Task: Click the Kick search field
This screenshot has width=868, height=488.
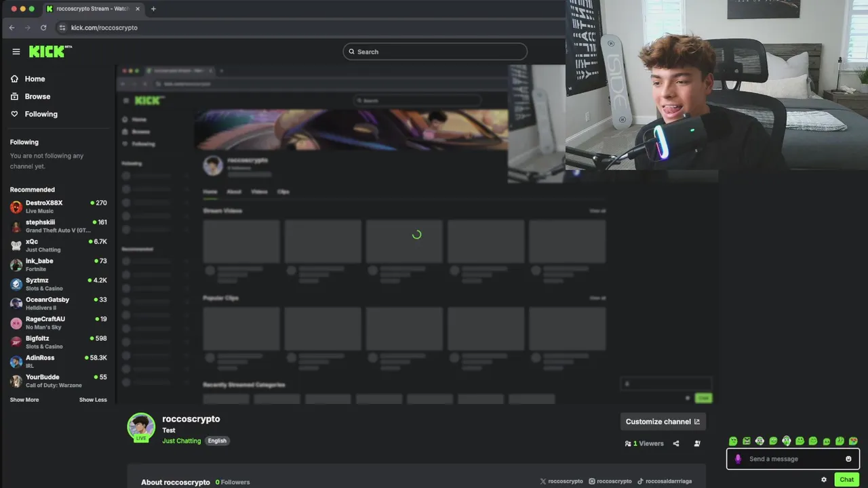Action: click(x=435, y=52)
